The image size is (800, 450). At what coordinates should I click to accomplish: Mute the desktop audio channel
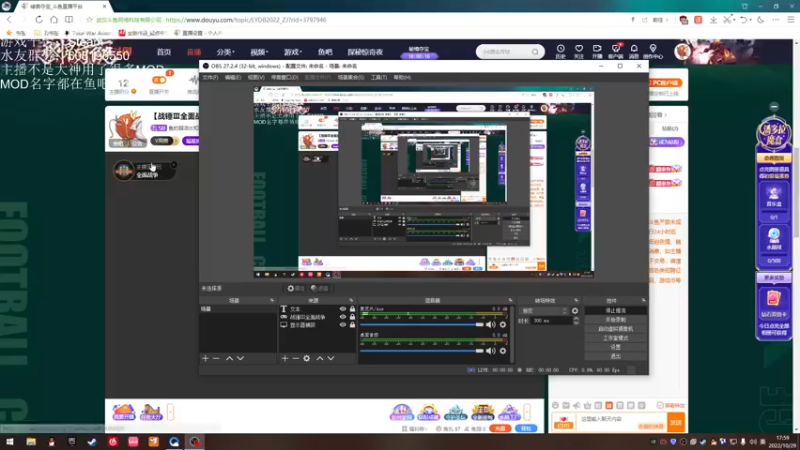(491, 351)
